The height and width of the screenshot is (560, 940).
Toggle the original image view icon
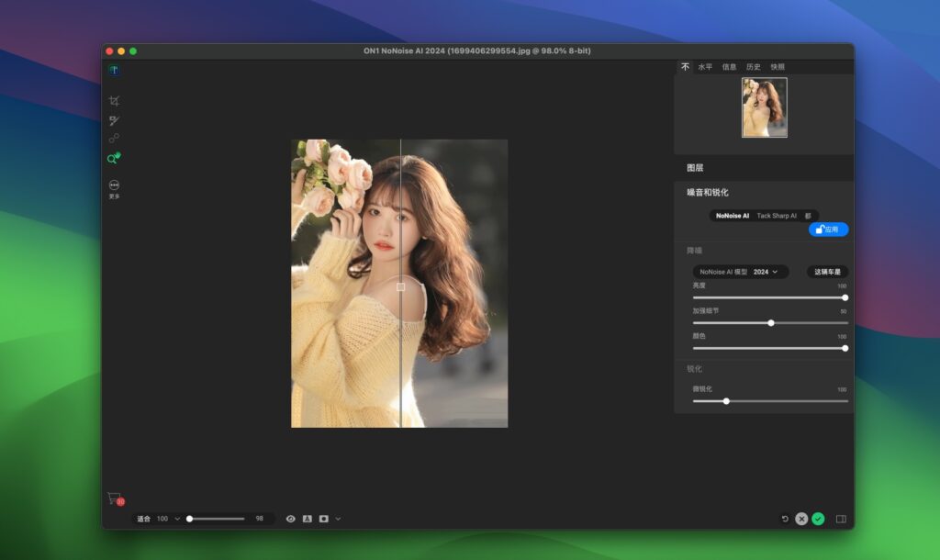pyautogui.click(x=306, y=518)
